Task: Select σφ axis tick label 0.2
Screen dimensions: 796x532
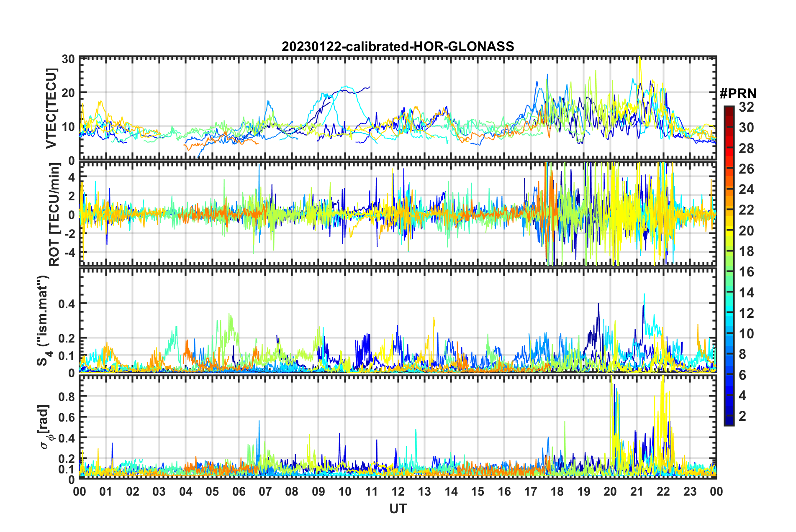Action: (67, 459)
